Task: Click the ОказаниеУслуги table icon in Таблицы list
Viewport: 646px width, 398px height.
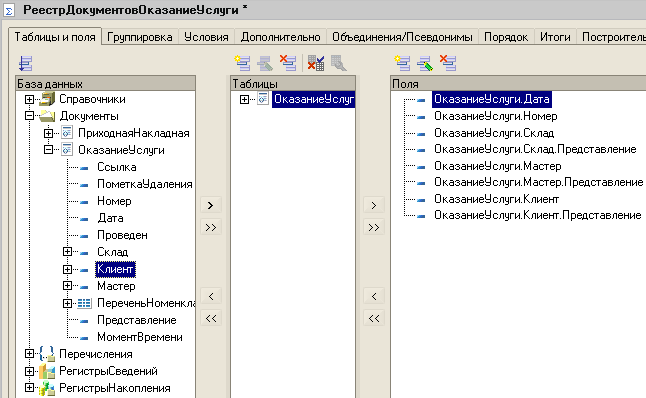Action: (x=263, y=99)
